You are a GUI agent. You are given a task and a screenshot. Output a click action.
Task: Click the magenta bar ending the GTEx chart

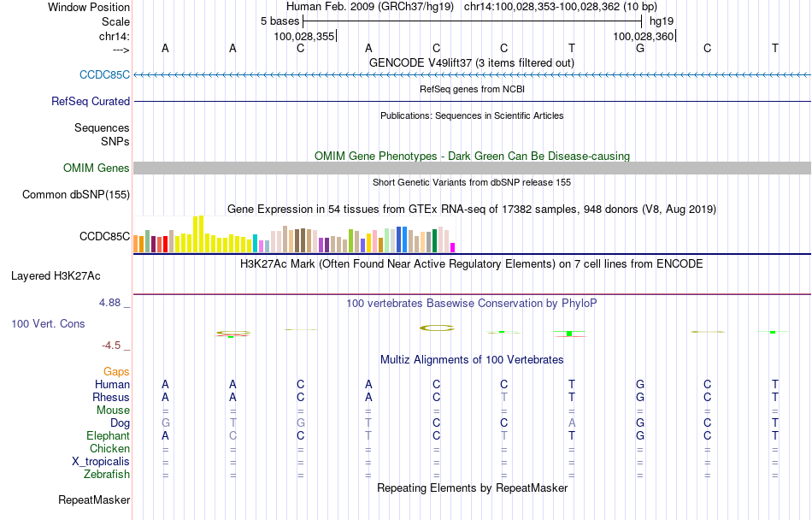tap(453, 247)
